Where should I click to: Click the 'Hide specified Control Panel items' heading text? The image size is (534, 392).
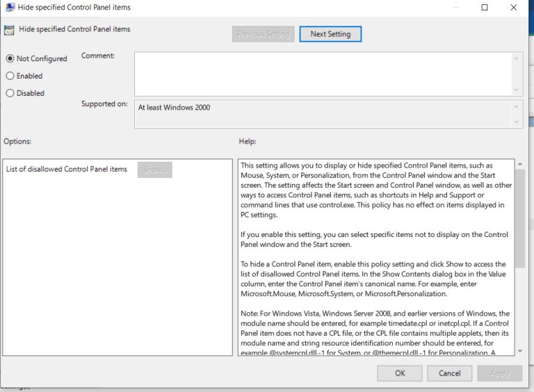point(74,29)
